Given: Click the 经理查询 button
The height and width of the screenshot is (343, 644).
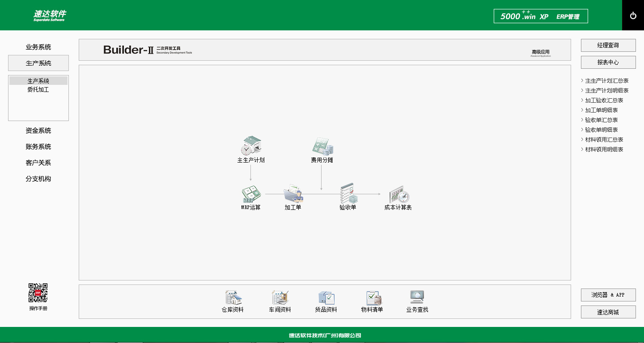Looking at the screenshot, I should pos(608,46).
